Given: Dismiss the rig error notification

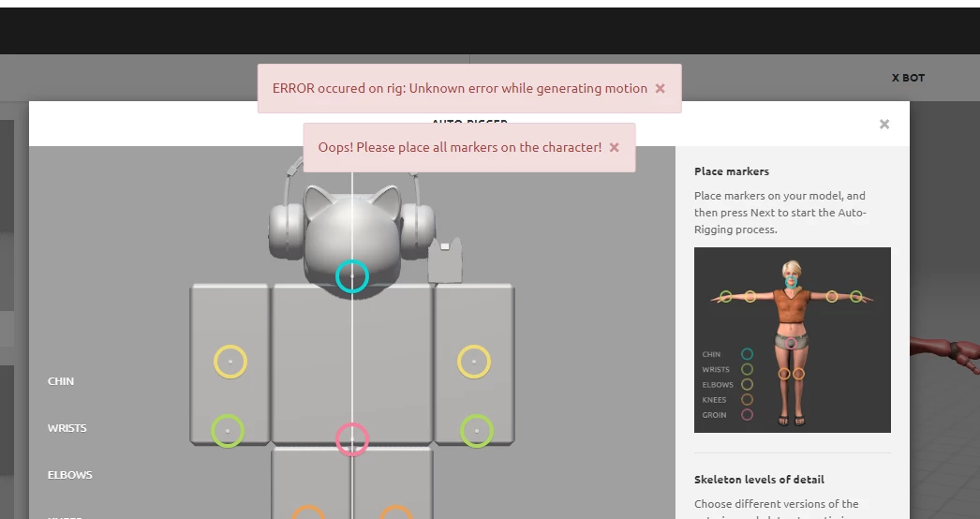Looking at the screenshot, I should [660, 89].
